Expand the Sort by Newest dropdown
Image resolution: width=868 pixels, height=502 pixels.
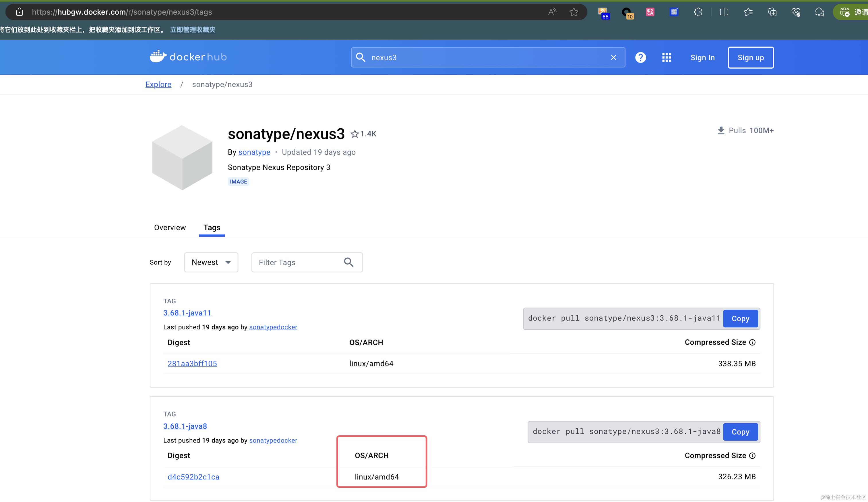[x=211, y=262]
